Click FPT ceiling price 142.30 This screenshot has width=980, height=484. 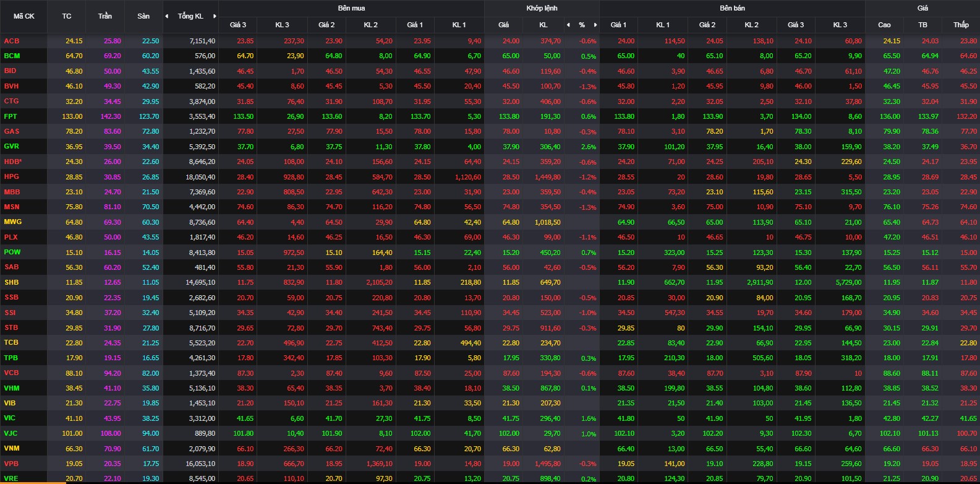click(x=111, y=116)
